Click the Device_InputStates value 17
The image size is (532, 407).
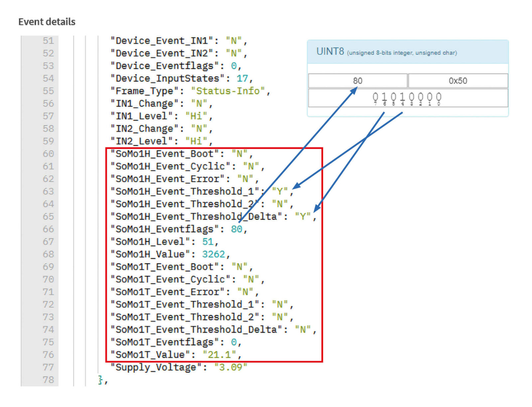[x=242, y=78]
